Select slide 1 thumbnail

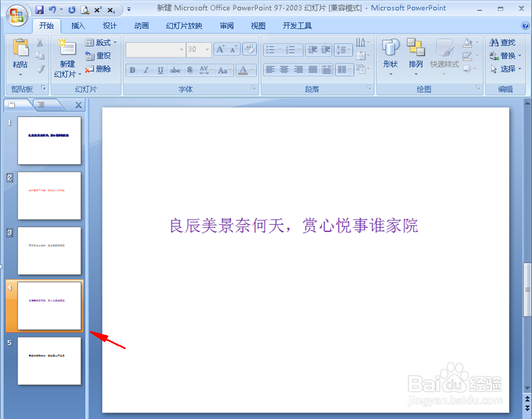click(x=49, y=141)
